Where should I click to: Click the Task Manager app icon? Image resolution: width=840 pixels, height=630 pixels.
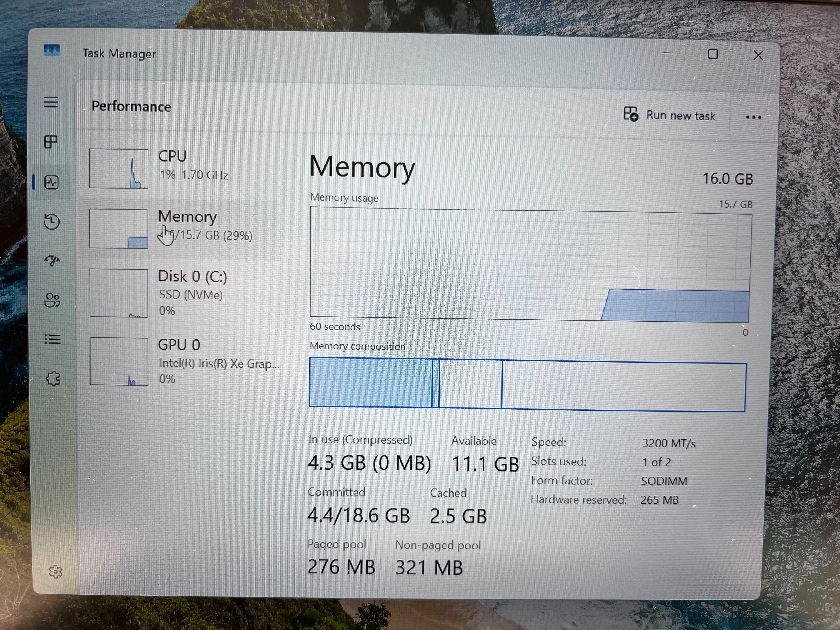pos(52,50)
